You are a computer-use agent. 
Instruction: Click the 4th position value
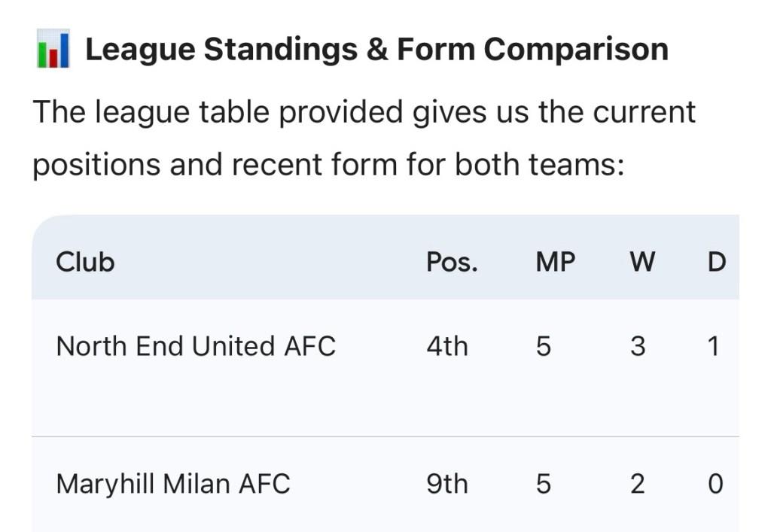pos(446,346)
